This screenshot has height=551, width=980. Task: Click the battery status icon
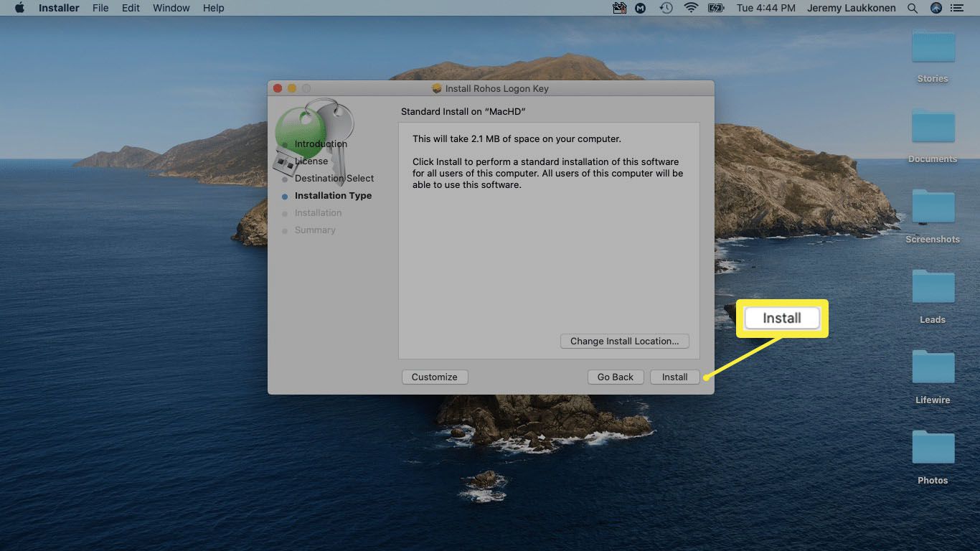[x=716, y=8]
